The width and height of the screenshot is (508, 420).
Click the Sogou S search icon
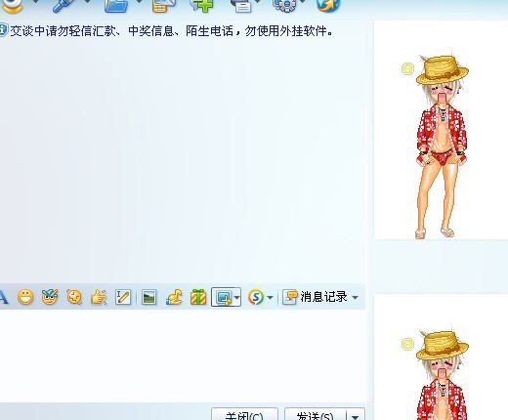coord(256,297)
